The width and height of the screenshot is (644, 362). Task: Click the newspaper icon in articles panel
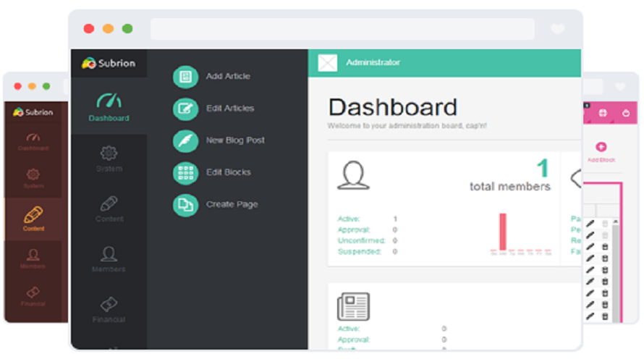pos(353,306)
